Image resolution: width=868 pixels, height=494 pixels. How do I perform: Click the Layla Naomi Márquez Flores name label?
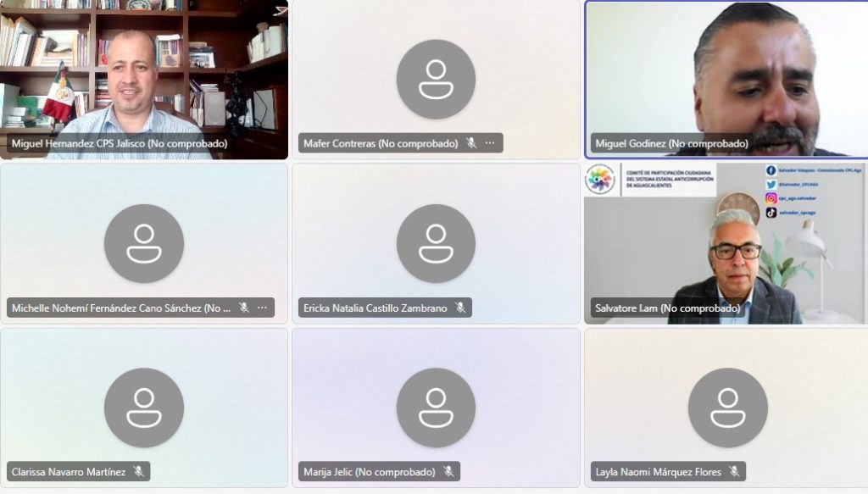click(658, 472)
